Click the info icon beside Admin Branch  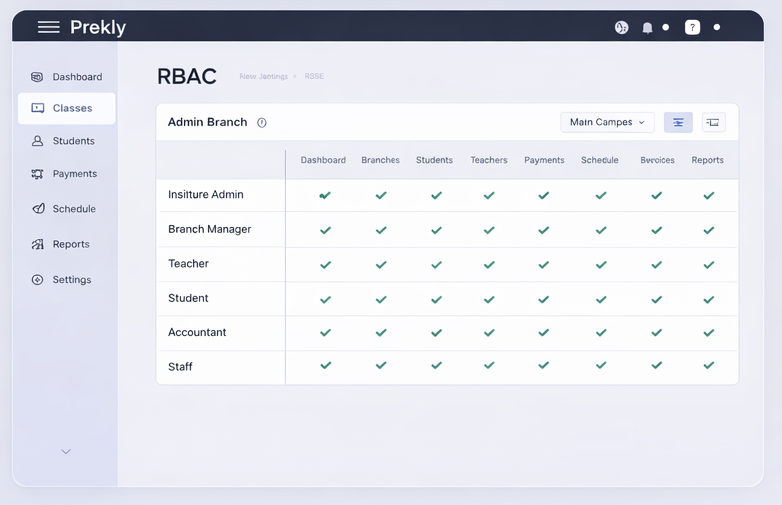[262, 123]
